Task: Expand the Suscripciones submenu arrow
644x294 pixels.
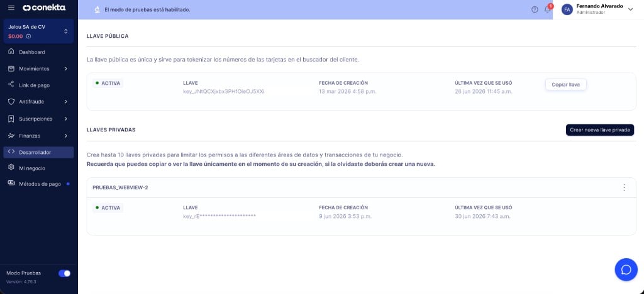Action: click(x=65, y=119)
